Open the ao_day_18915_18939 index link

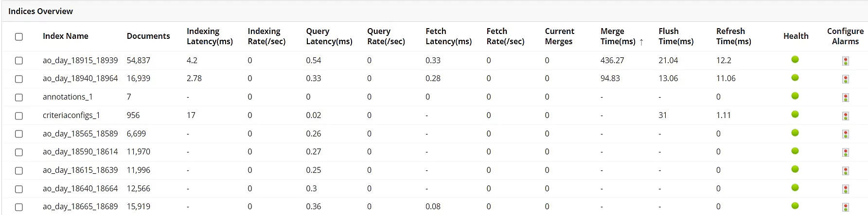80,60
